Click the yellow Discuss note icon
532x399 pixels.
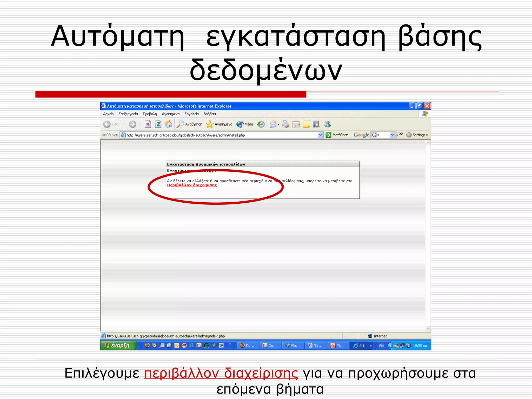307,124
